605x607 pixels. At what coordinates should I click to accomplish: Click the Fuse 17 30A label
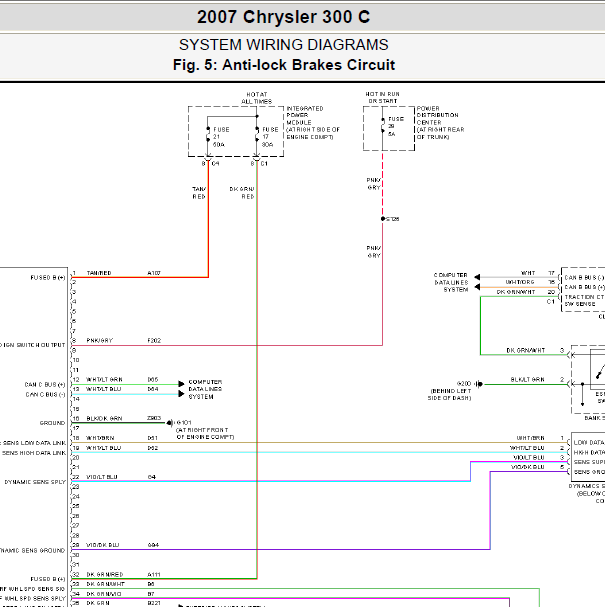click(270, 137)
